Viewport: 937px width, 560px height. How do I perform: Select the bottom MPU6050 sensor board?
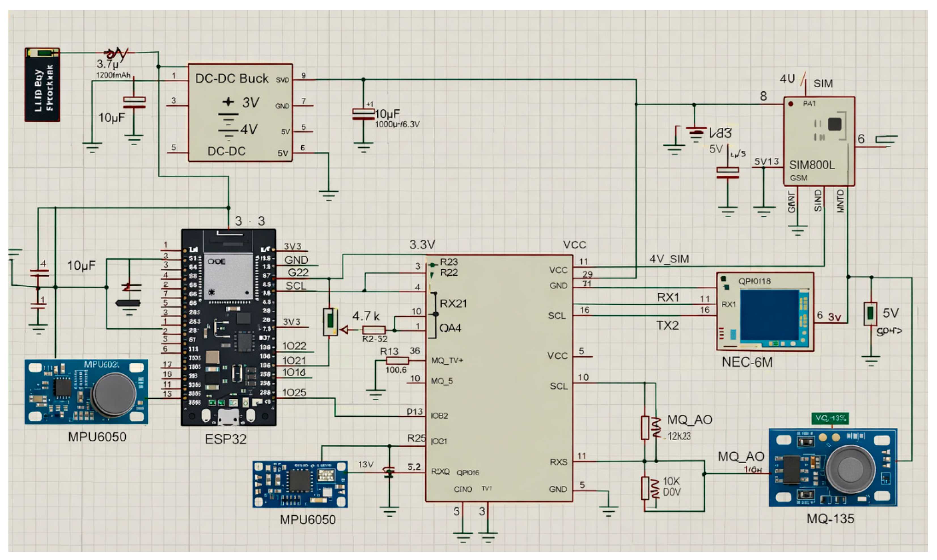300,484
